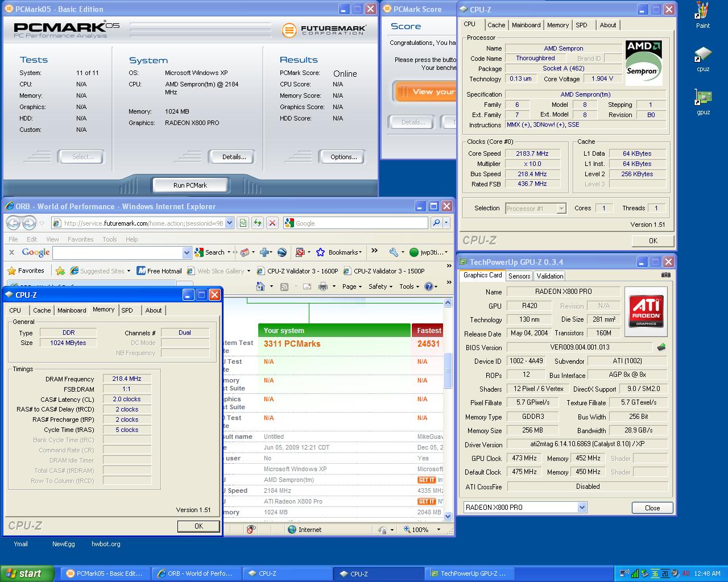728x582 pixels.
Task: Click OK in CPU-Z processor window
Action: 653,240
